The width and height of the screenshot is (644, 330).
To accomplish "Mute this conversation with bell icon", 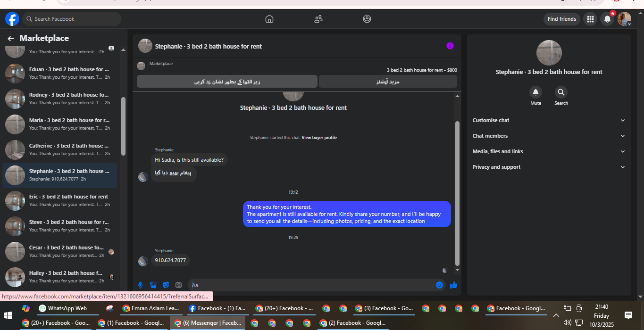I will coord(535,92).
